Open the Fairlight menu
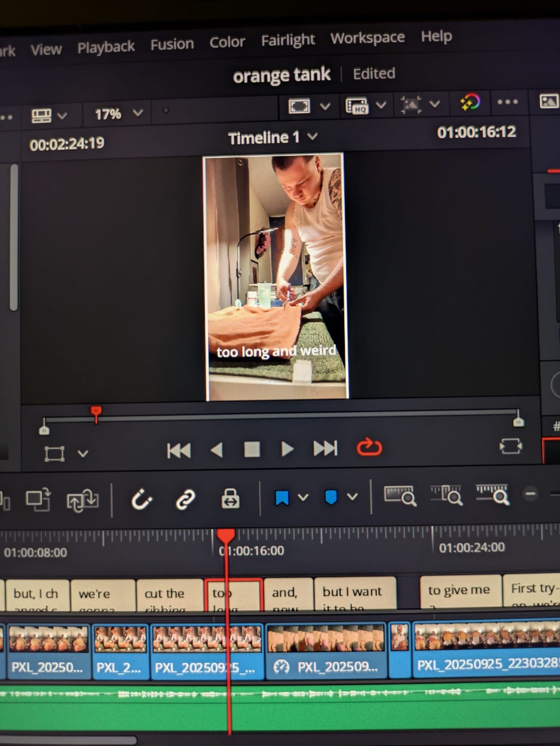560x746 pixels. point(288,40)
